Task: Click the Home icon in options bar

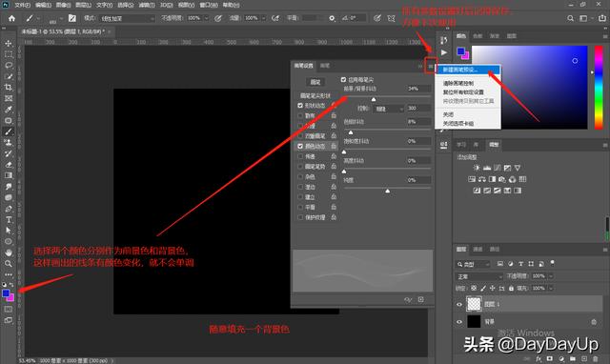Action: coord(11,18)
